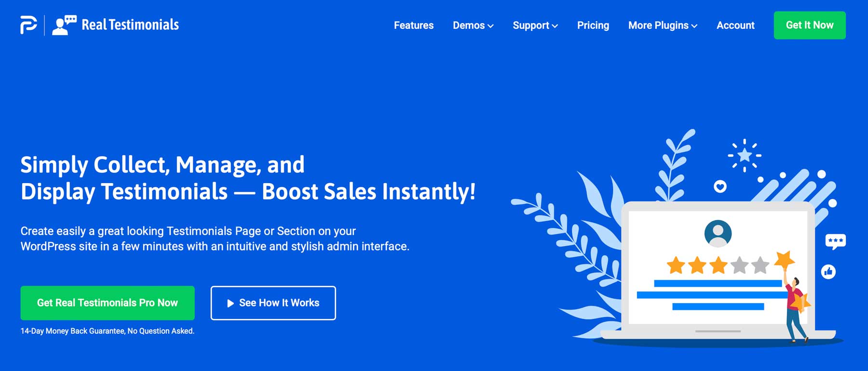Click the first orange rating star
868x371 pixels.
[x=676, y=265]
